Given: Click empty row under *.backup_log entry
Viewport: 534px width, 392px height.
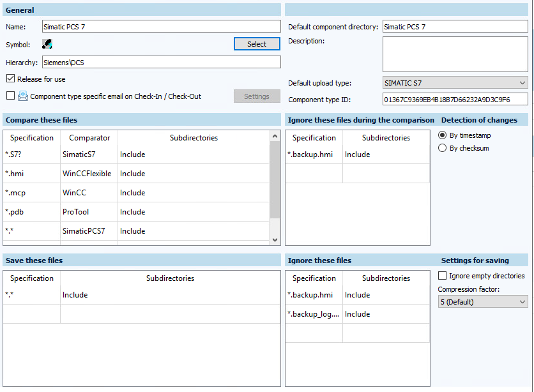Looking at the screenshot, I should coord(358,333).
